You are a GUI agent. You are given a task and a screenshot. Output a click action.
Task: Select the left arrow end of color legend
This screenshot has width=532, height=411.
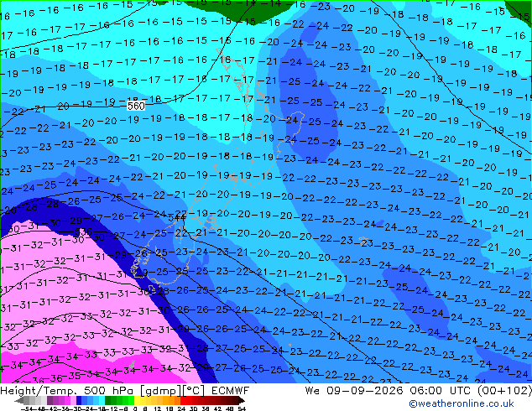pos(19,400)
